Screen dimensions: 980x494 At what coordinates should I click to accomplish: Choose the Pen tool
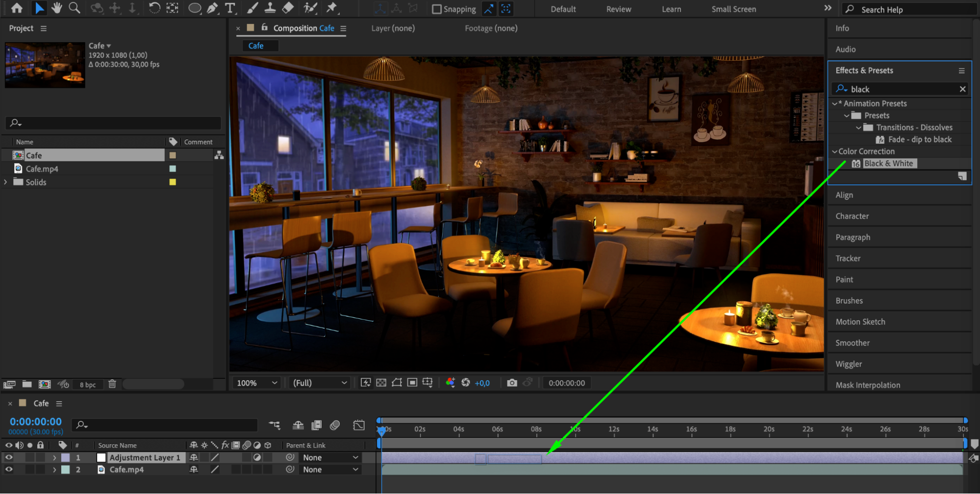pos(212,8)
